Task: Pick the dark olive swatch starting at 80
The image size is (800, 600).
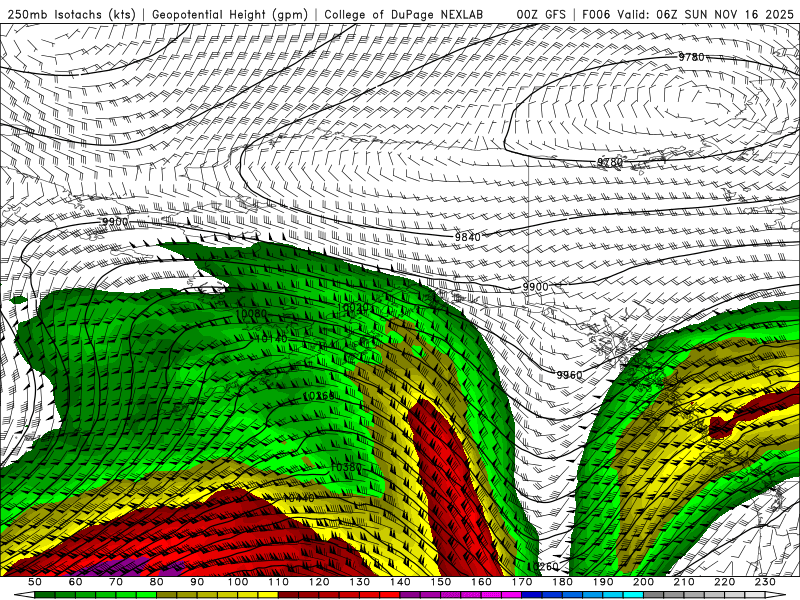Action: [x=166, y=594]
